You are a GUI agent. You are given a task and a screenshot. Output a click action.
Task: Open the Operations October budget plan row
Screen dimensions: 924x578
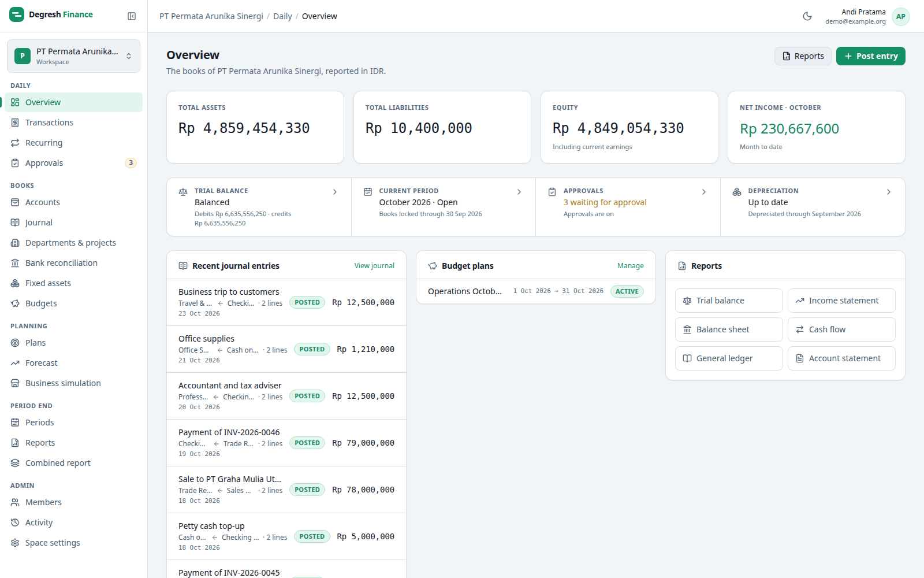pyautogui.click(x=536, y=291)
